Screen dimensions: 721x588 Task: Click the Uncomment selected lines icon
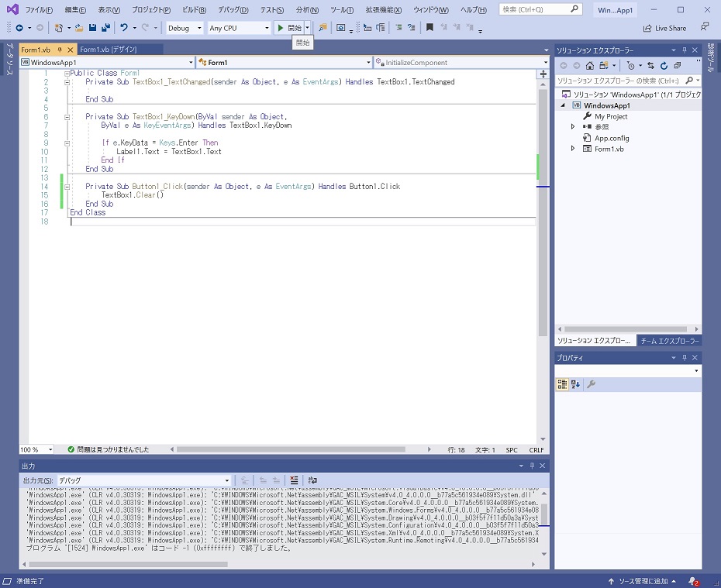click(412, 28)
